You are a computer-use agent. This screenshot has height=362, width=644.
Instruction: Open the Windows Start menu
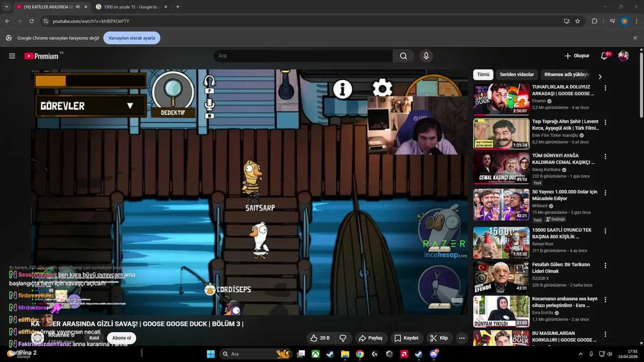click(x=211, y=354)
